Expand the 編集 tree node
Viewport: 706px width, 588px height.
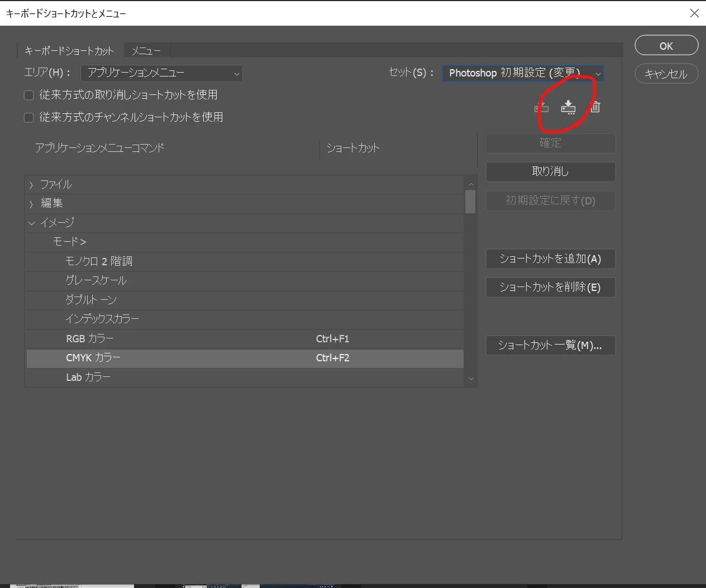point(31,204)
